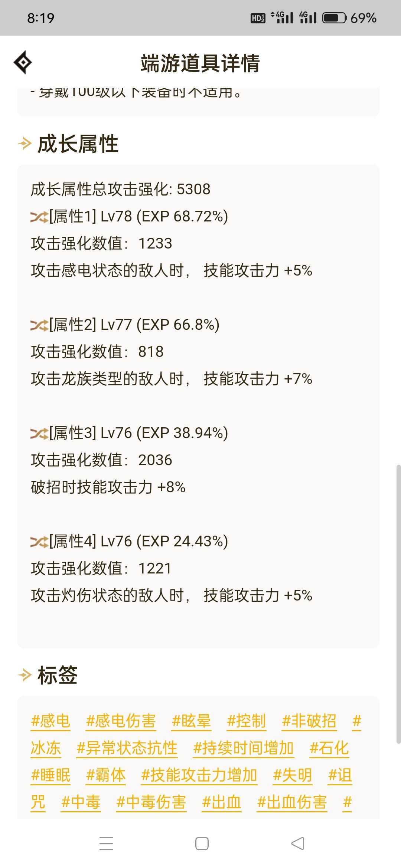
Task: Tap arrow icon next to 标签 heading
Action: pyautogui.click(x=25, y=675)
